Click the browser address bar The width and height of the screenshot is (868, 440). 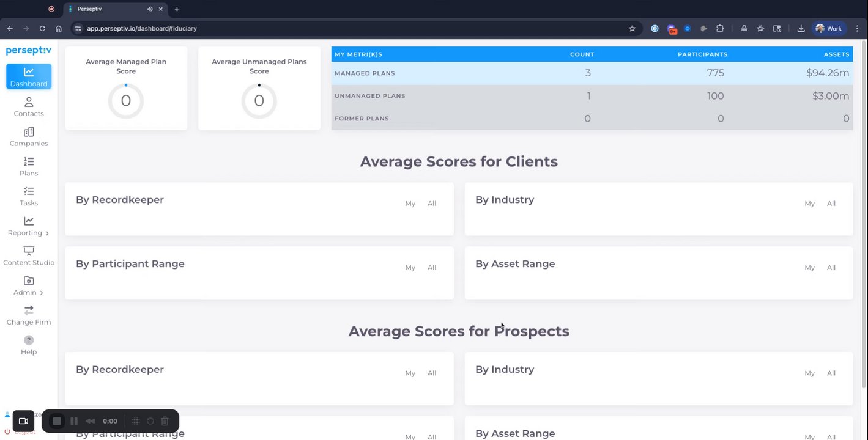click(x=349, y=28)
